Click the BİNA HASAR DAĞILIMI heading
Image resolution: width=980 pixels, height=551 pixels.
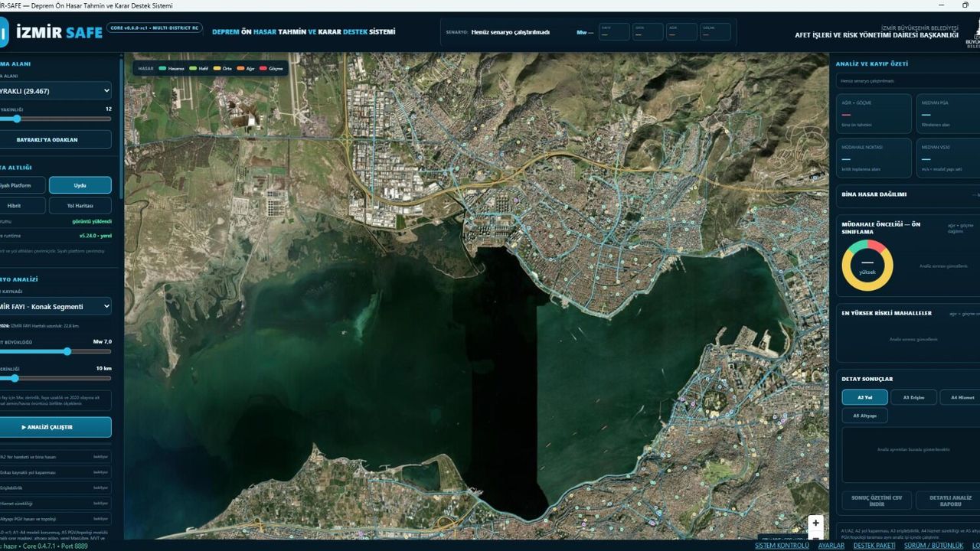coord(874,194)
